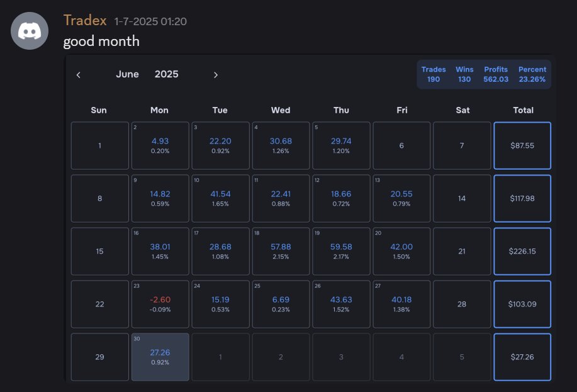The height and width of the screenshot is (392, 577).
Task: Click the Wins 130 stat
Action: point(464,74)
